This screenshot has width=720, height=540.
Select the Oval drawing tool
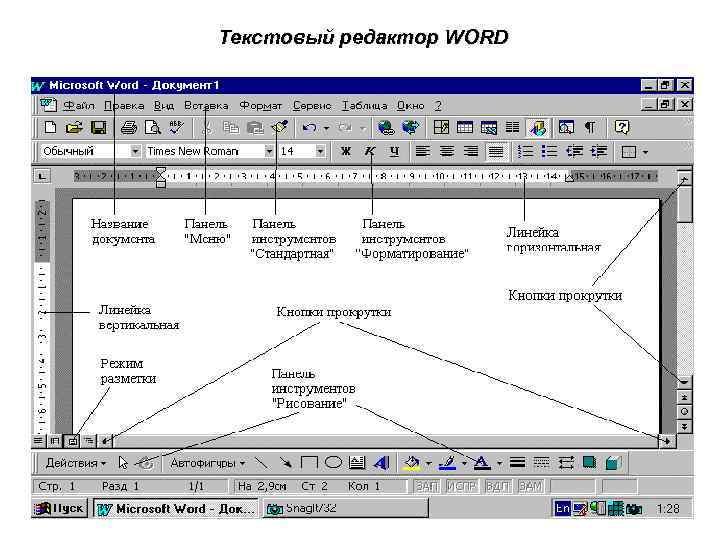(x=333, y=462)
